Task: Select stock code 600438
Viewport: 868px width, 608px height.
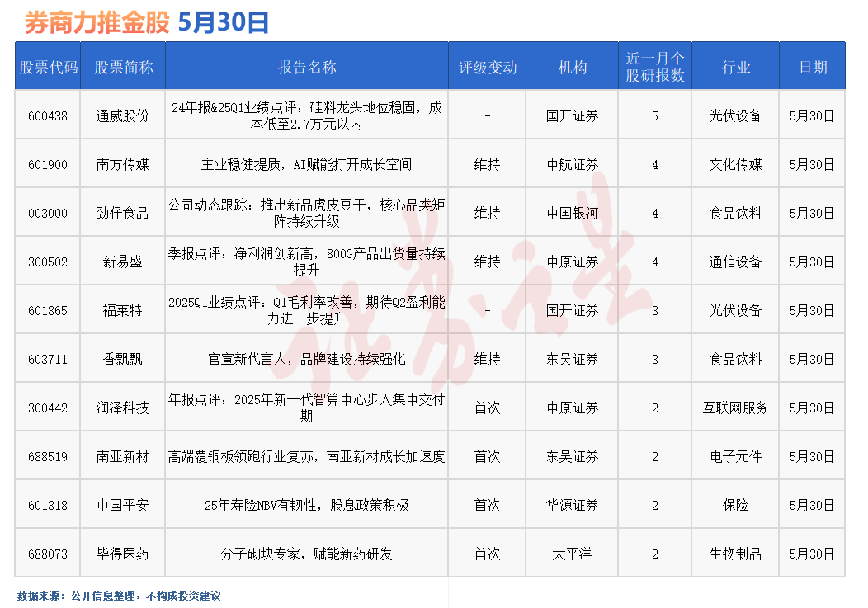Action: [48, 115]
